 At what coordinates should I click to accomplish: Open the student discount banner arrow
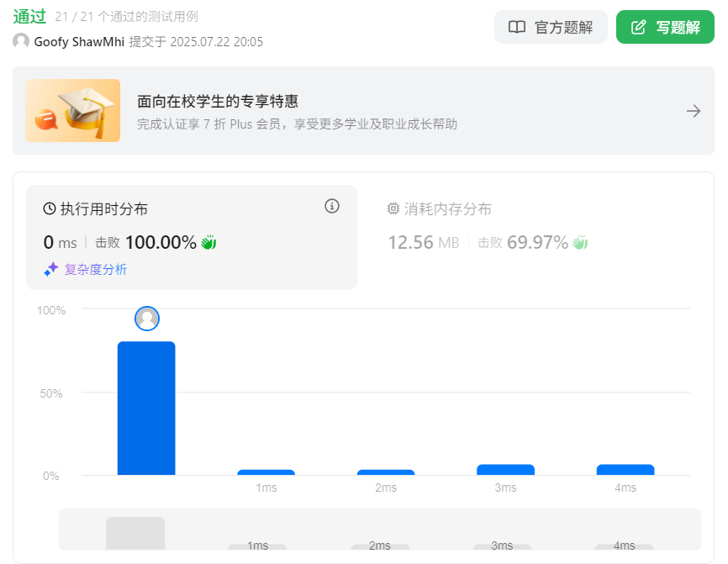[x=694, y=111]
